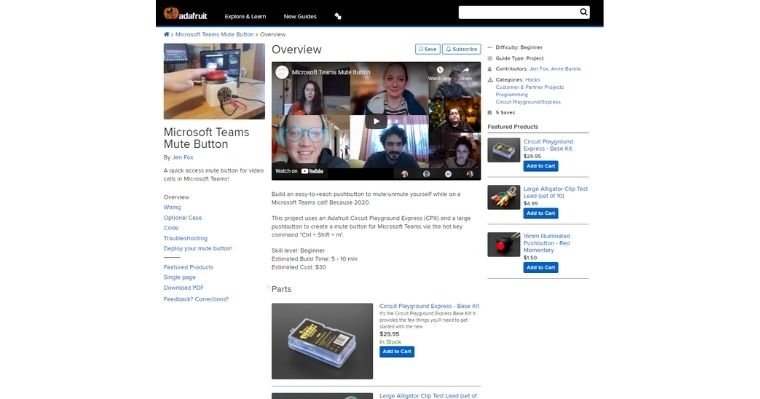Click Watch on YouTube logo
Image resolution: width=760 pixels, height=399 pixels.
point(312,171)
